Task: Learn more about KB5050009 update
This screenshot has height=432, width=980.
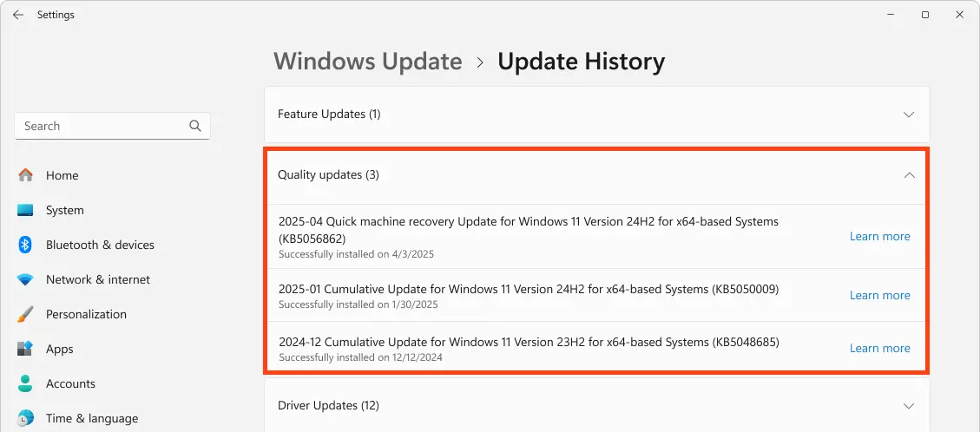Action: 879,295
